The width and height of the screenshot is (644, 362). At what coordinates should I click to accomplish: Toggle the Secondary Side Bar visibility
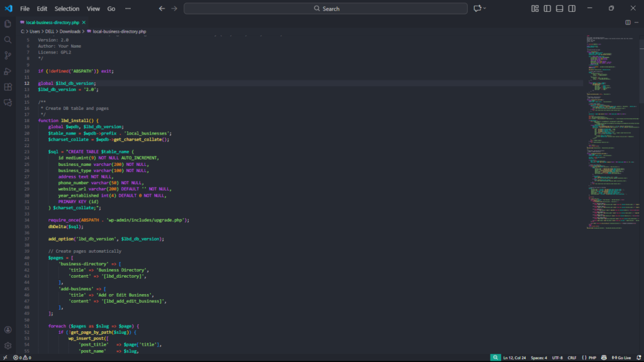[x=572, y=8]
